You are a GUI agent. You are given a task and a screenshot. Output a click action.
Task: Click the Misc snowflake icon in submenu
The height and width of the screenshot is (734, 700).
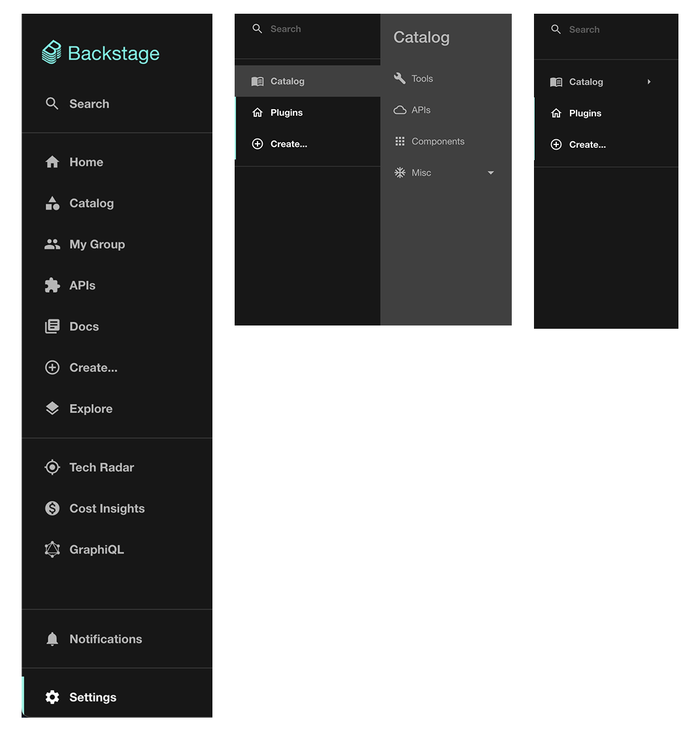[x=399, y=173]
